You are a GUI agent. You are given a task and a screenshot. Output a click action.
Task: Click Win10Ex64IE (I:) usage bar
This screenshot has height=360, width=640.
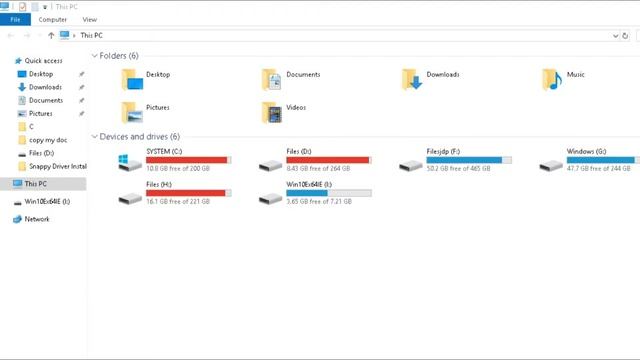coord(329,193)
